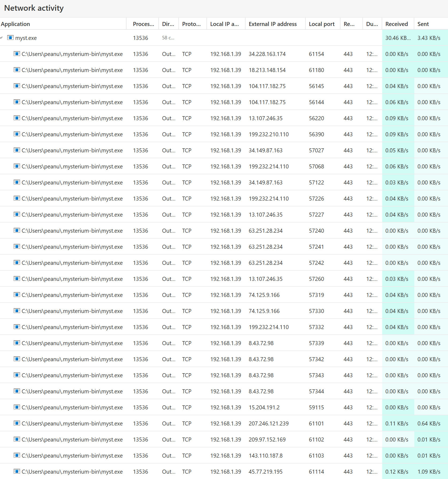Select external IP 45.77.219.195
448x479 pixels.
click(x=265, y=472)
